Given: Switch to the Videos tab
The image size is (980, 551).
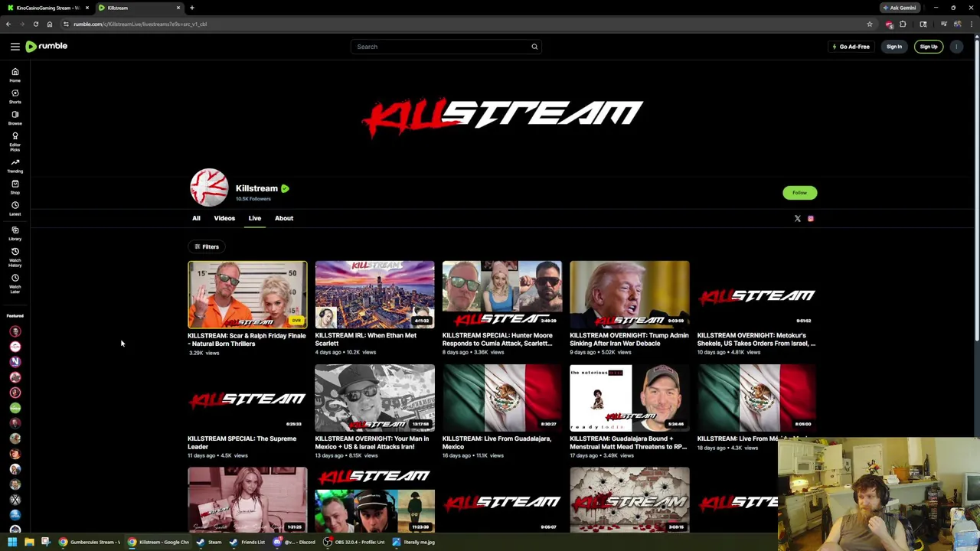Looking at the screenshot, I should point(224,218).
